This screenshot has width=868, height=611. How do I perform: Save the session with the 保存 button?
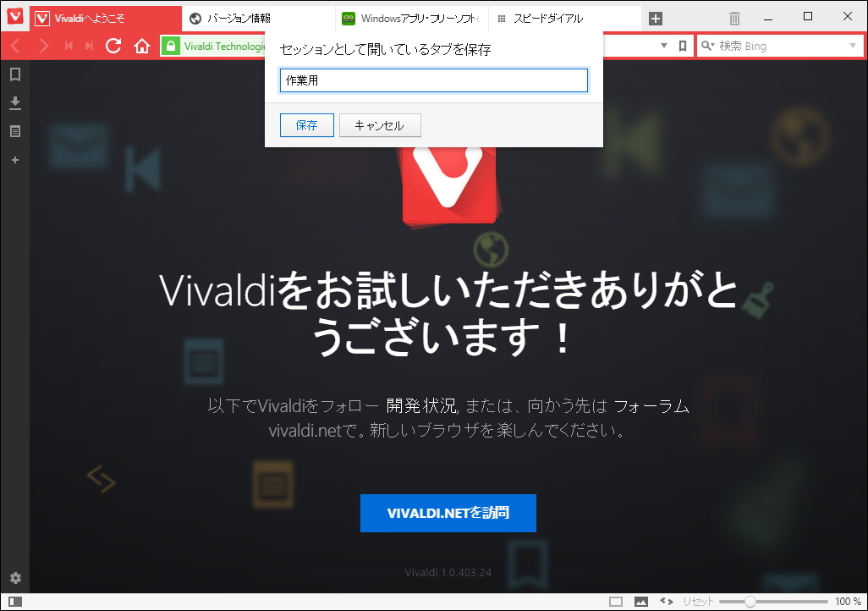[x=306, y=124]
